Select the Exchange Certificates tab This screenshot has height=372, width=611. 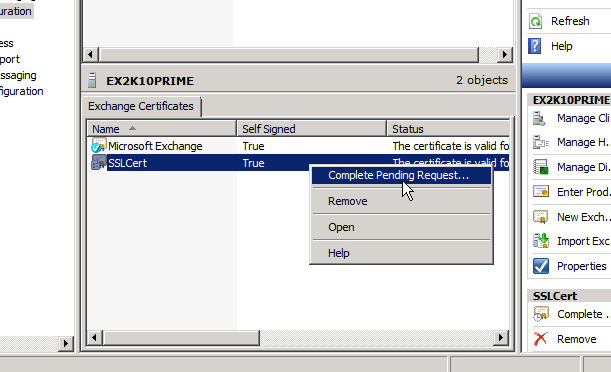pyautogui.click(x=141, y=106)
